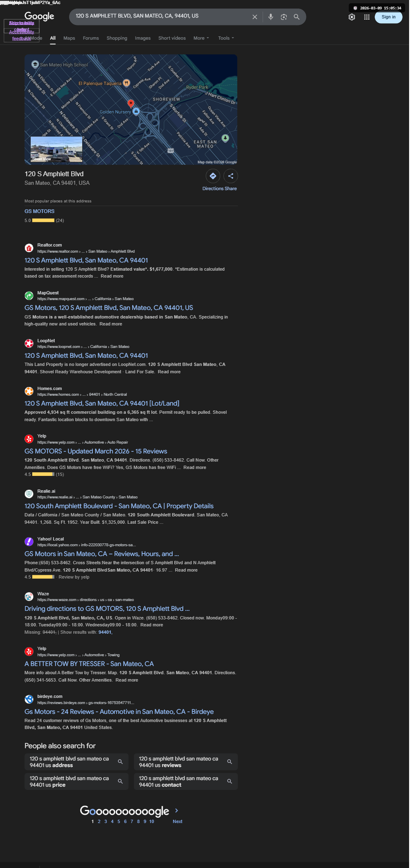Open Google settings gear icon
This screenshot has height=868, width=414.
pyautogui.click(x=352, y=17)
